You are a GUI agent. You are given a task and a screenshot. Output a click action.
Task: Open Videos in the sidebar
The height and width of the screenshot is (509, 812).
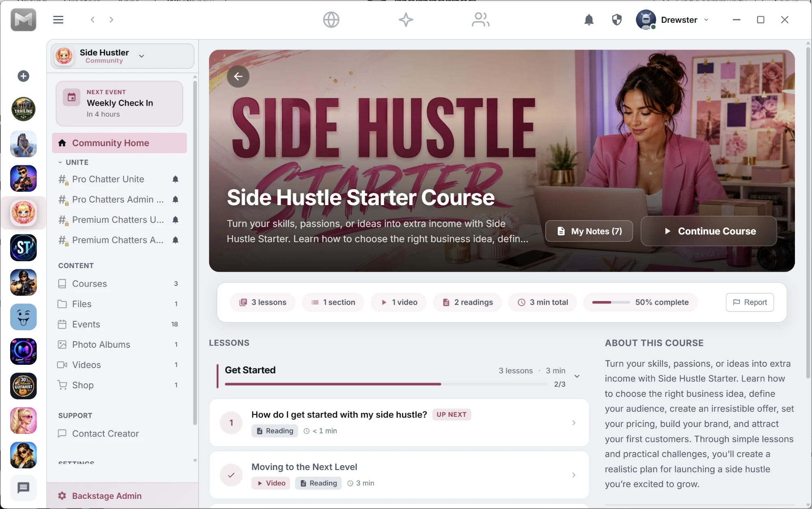(119, 365)
